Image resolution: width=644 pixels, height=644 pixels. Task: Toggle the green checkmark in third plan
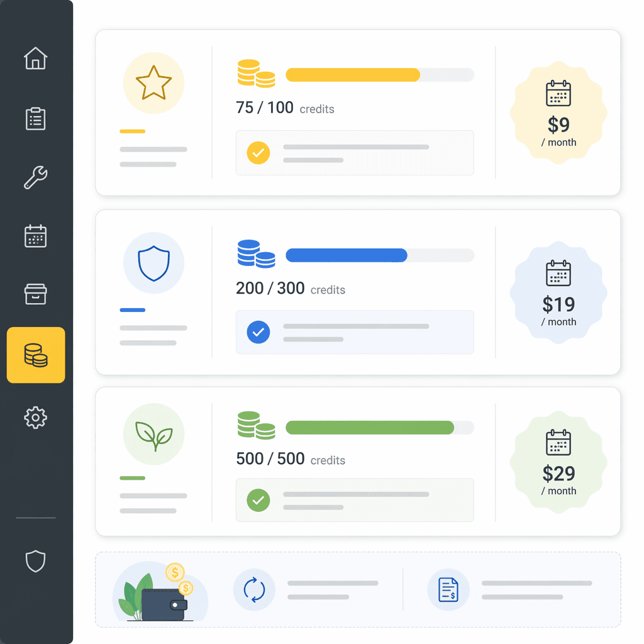[x=258, y=500]
